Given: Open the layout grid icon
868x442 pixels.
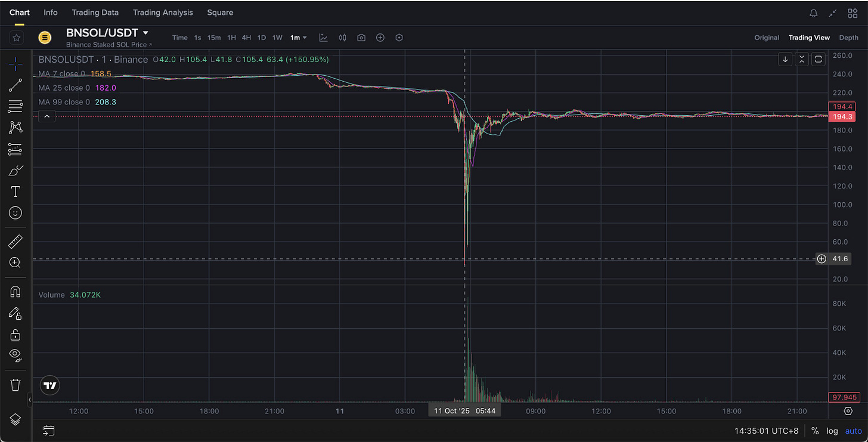Looking at the screenshot, I should pos(852,13).
